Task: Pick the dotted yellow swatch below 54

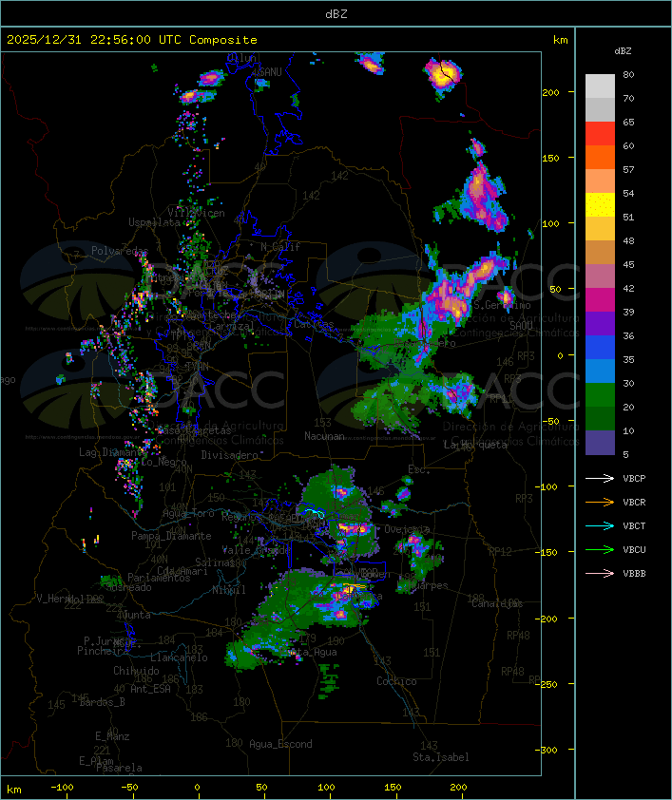Action: click(x=600, y=205)
